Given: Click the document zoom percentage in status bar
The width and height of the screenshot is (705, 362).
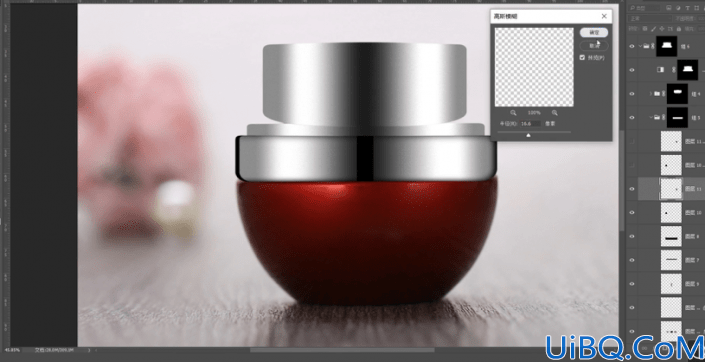Looking at the screenshot, I should coord(12,349).
